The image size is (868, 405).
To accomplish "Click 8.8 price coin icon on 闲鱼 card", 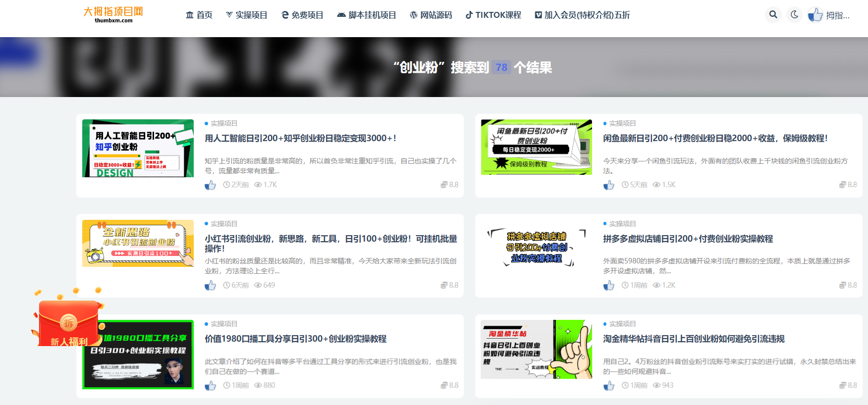I will point(842,185).
